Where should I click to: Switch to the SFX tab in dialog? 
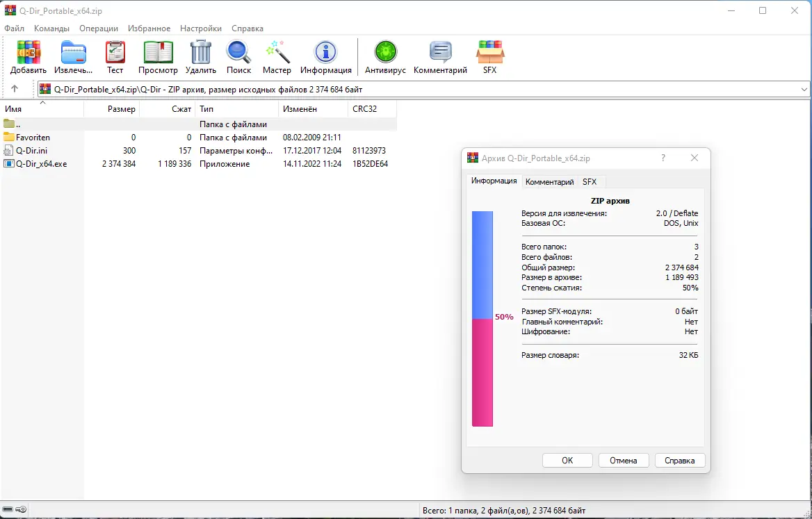[x=590, y=181]
